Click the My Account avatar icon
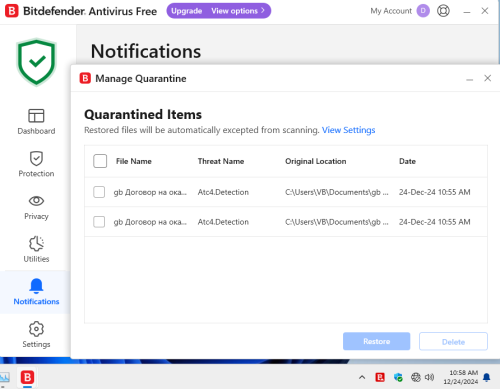The width and height of the screenshot is (500, 389). coord(423,11)
